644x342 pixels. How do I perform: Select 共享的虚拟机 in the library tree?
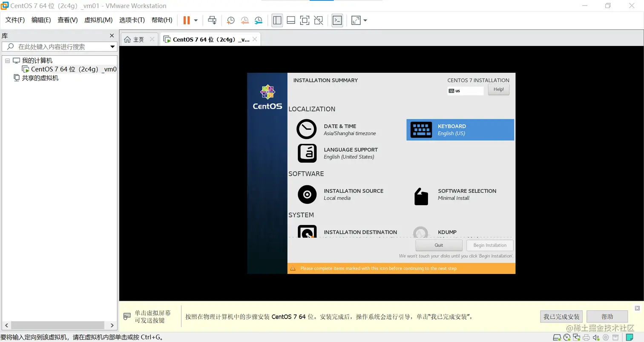click(x=40, y=78)
